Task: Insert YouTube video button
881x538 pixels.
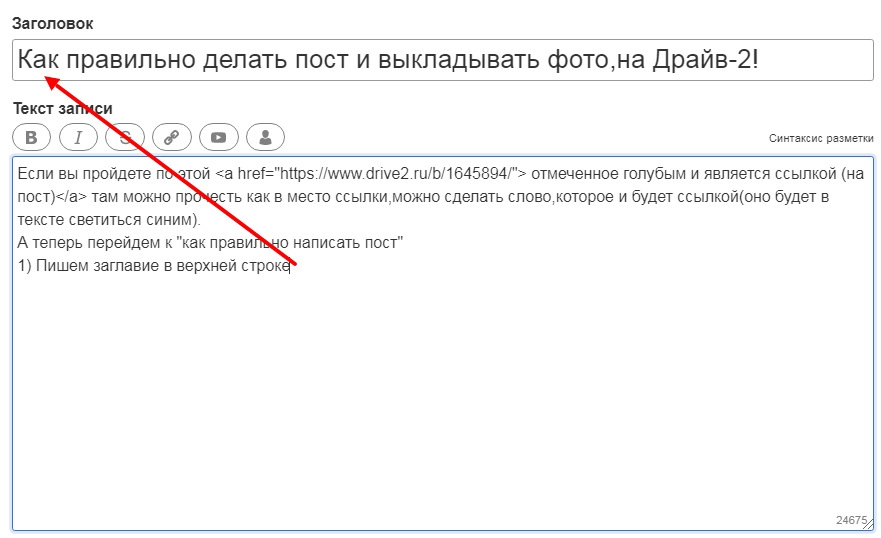Action: point(219,137)
